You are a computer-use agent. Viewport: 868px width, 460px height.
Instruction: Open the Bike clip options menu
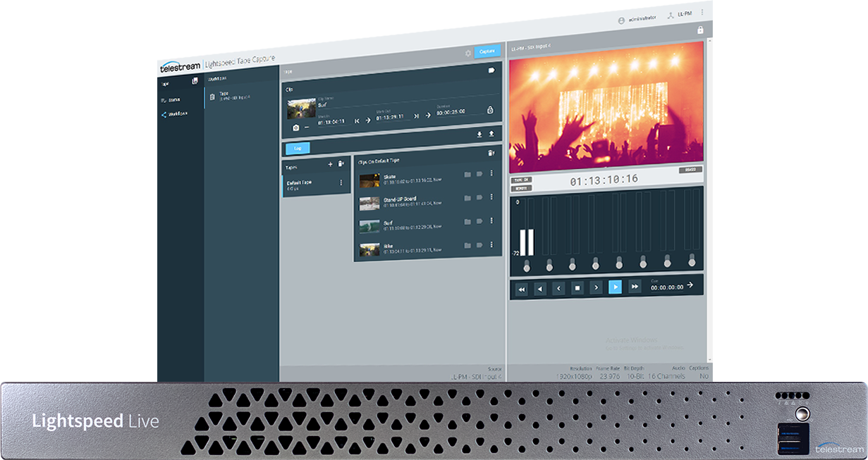[491, 244]
